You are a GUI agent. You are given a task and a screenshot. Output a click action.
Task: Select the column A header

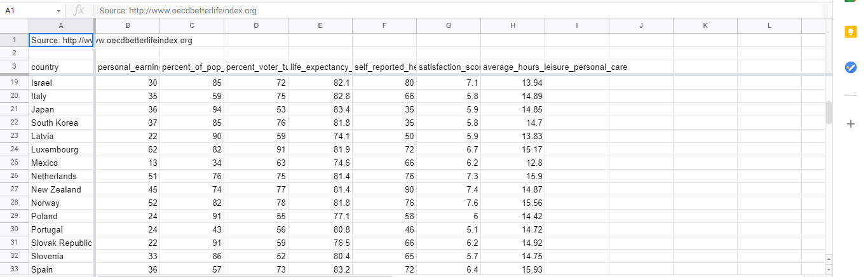[62, 25]
